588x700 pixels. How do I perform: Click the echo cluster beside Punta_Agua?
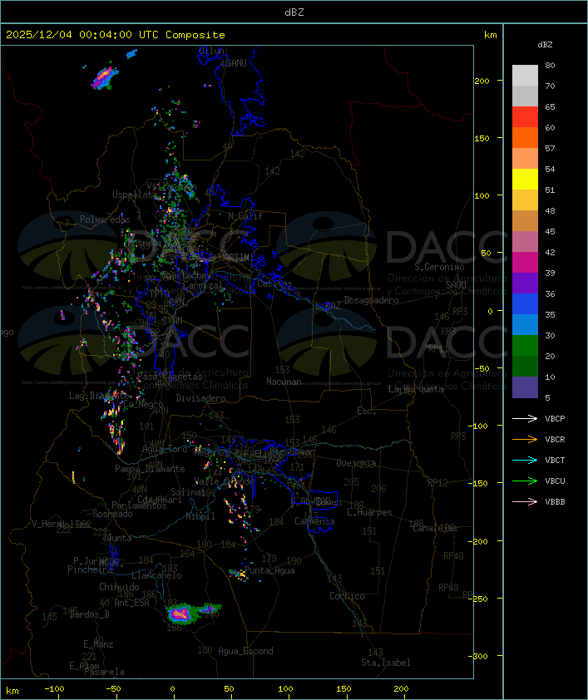click(239, 574)
